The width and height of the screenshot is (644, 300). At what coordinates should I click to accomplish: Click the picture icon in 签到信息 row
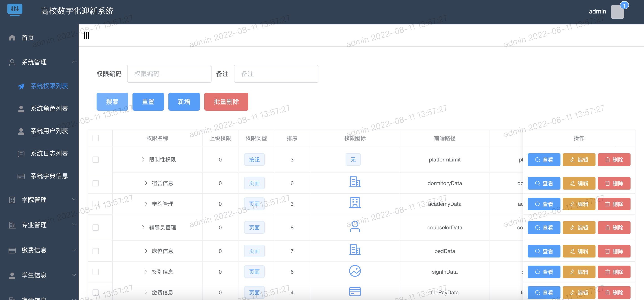point(355,271)
